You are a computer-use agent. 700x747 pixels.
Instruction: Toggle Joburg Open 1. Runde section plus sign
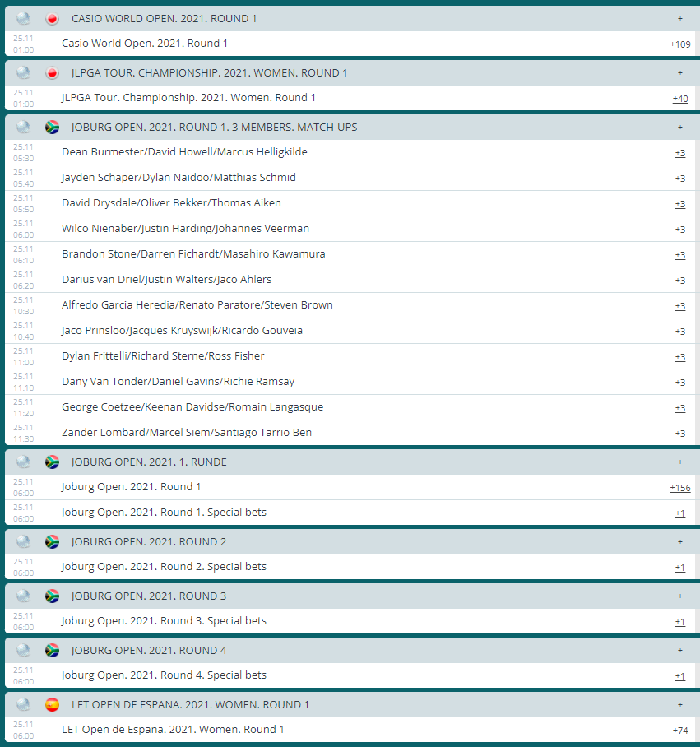coord(680,462)
